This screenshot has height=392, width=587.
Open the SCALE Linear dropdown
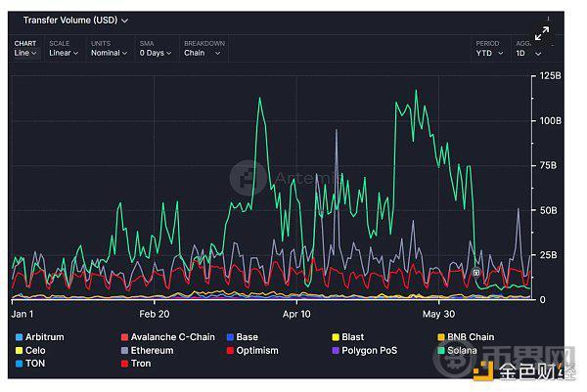(x=64, y=49)
